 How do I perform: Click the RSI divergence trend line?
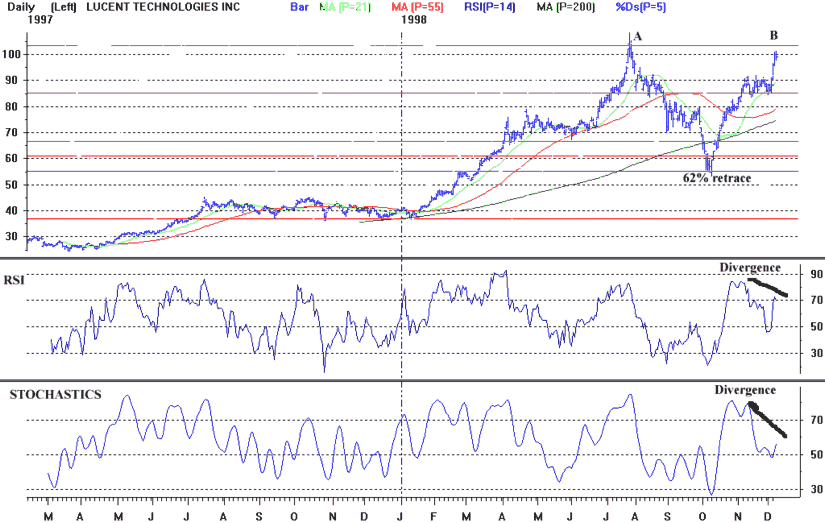point(768,287)
